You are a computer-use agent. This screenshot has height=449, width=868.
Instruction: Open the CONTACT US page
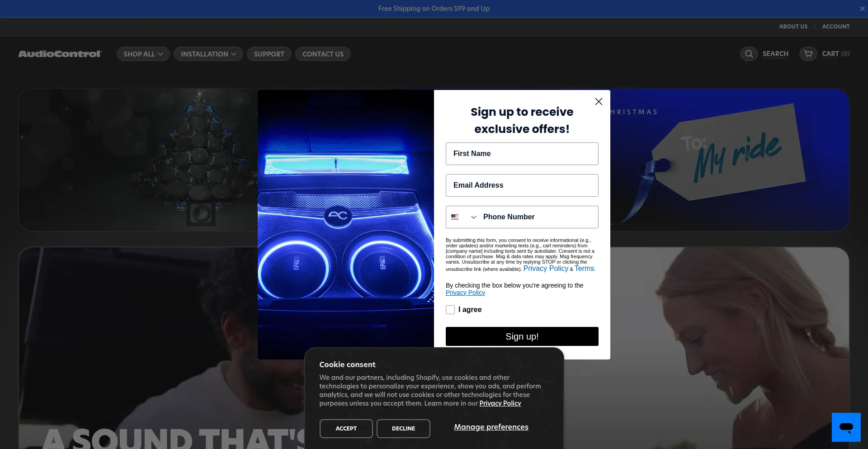[x=322, y=54]
